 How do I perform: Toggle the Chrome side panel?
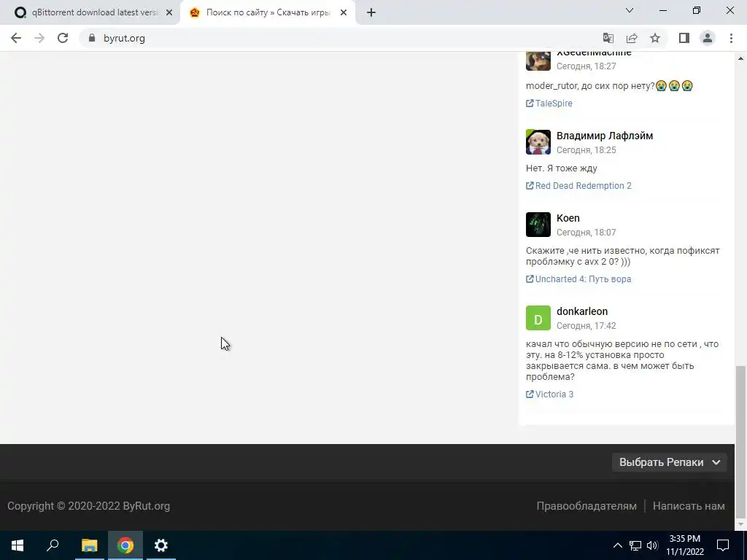[684, 38]
